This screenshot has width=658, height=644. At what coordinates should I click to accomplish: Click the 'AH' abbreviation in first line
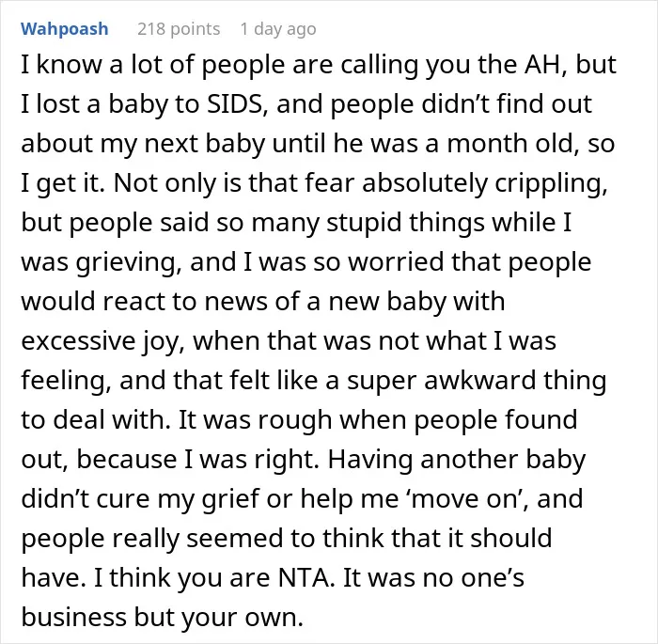pos(542,64)
